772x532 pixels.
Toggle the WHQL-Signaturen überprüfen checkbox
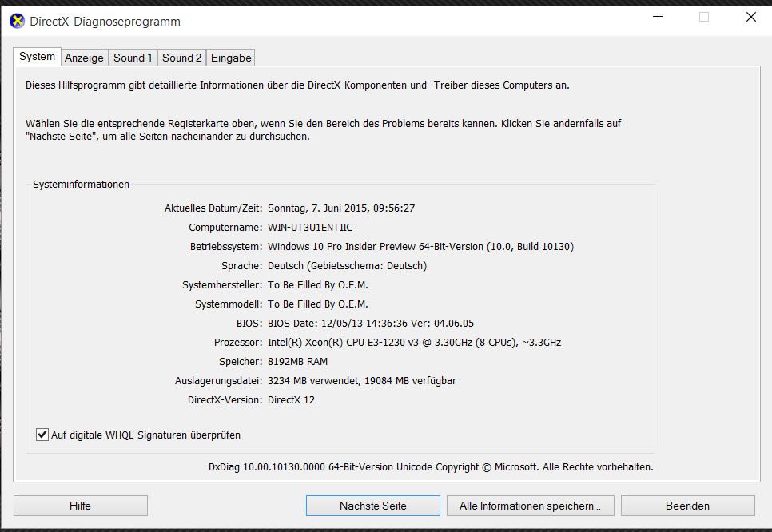click(x=42, y=435)
